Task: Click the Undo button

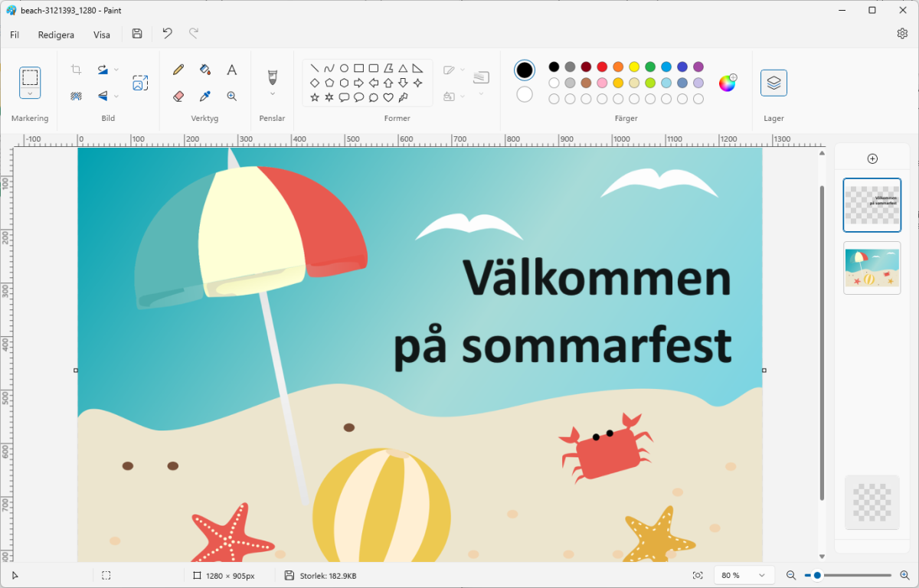Action: tap(167, 34)
